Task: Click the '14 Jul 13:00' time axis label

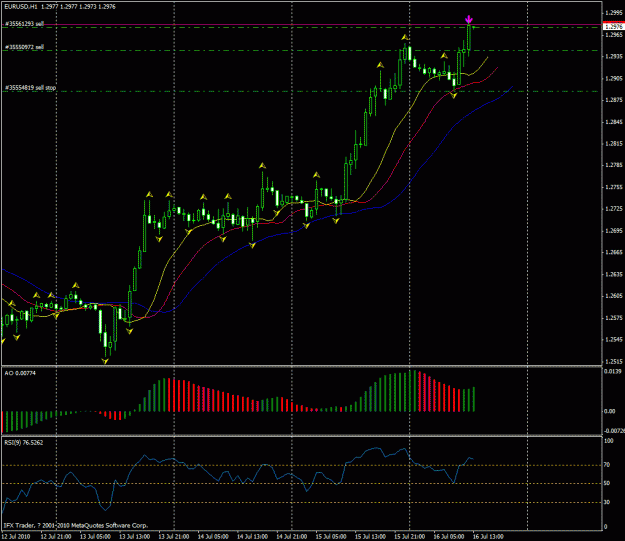Action: click(x=253, y=537)
